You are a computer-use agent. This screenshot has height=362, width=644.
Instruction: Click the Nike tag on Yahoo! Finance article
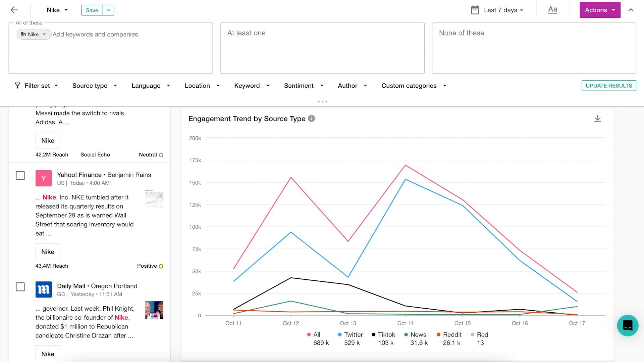click(48, 252)
